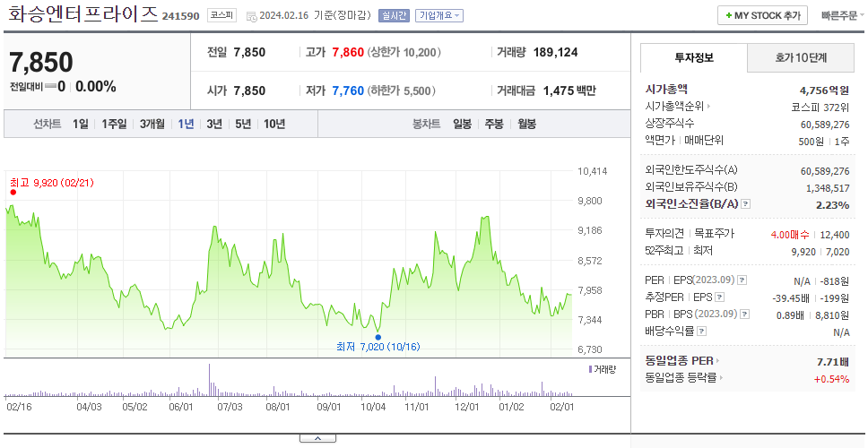Click the 하한가 5,500 text
The width and height of the screenshot is (868, 448).
[402, 90]
